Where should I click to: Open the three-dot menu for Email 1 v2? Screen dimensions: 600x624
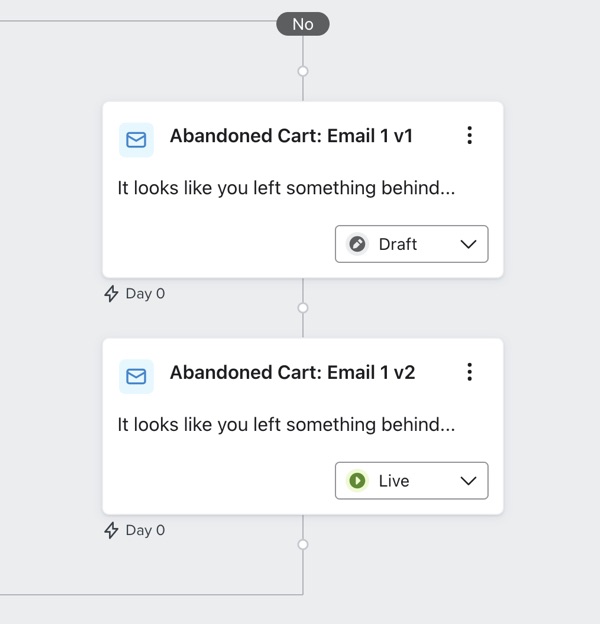point(469,372)
